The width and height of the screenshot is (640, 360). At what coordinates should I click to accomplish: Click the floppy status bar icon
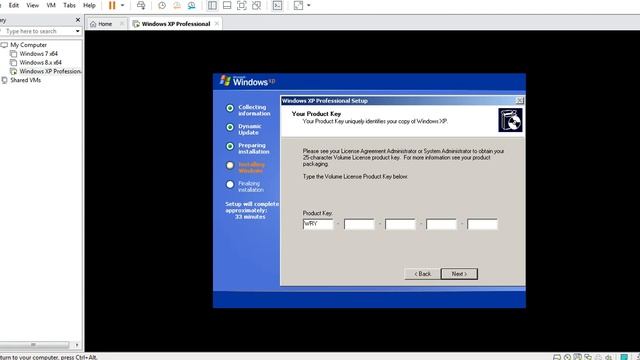tap(577, 357)
